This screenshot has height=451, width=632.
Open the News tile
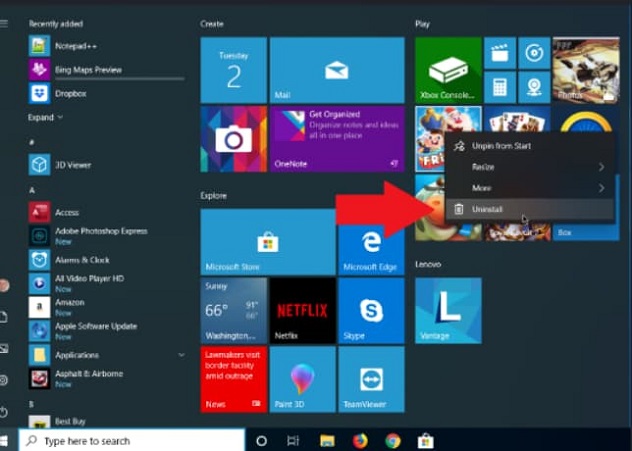point(234,379)
